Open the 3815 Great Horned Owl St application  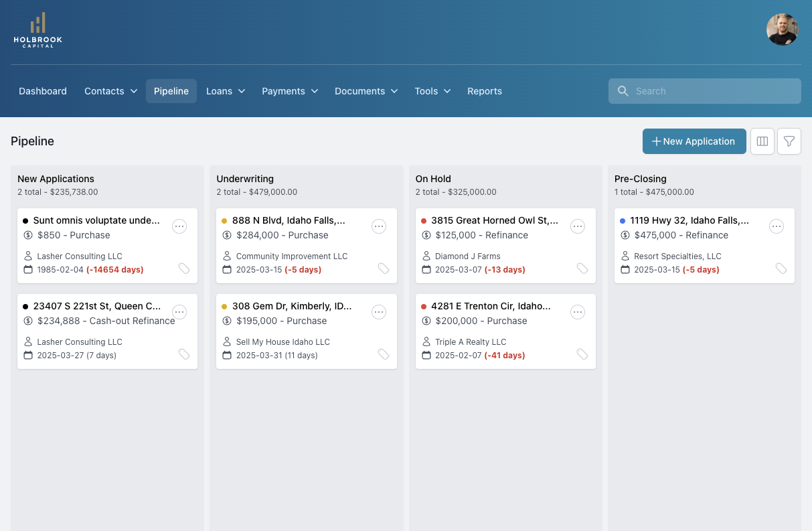coord(495,220)
